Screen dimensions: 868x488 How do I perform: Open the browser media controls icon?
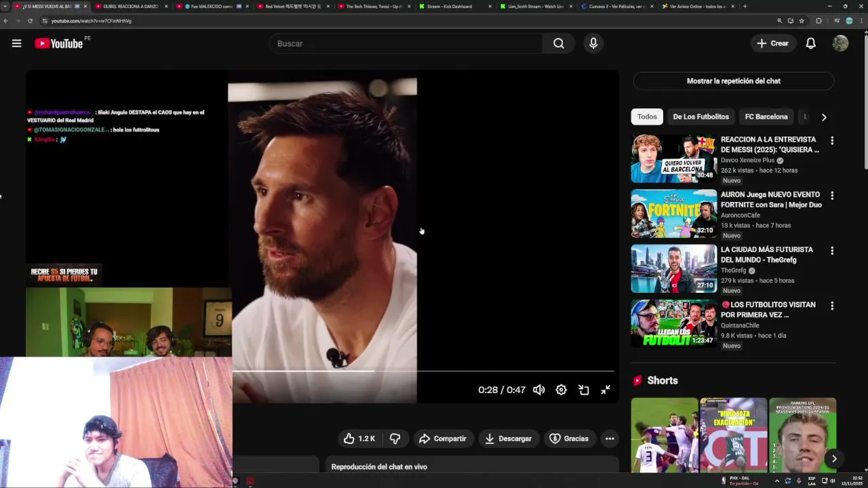(837, 21)
